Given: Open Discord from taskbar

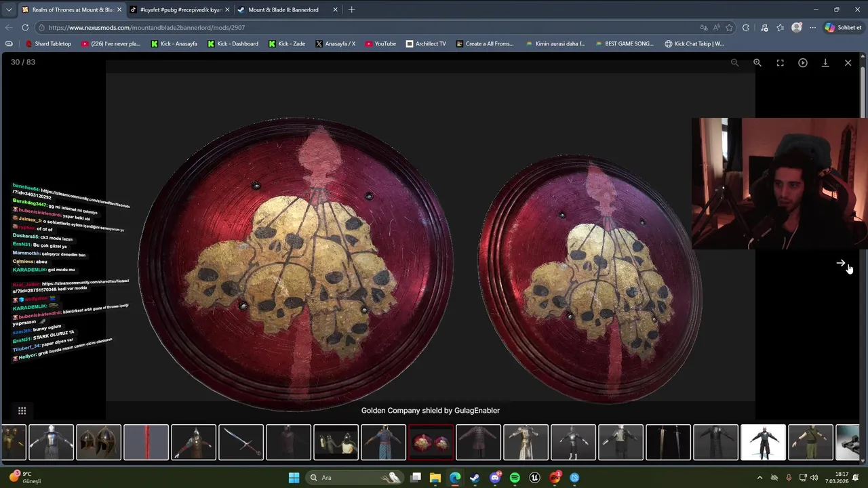Looking at the screenshot, I should pyautogui.click(x=495, y=478).
